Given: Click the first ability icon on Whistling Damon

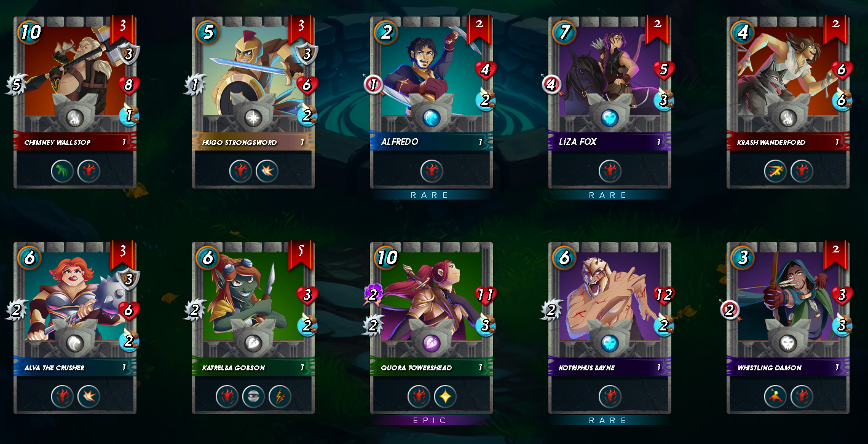Looking at the screenshot, I should (x=775, y=396).
